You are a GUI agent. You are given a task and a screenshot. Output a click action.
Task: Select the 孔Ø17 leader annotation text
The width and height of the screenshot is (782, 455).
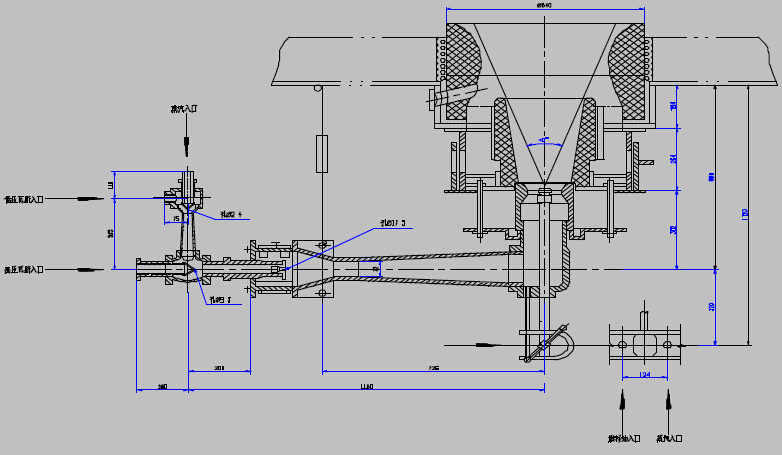(392, 223)
